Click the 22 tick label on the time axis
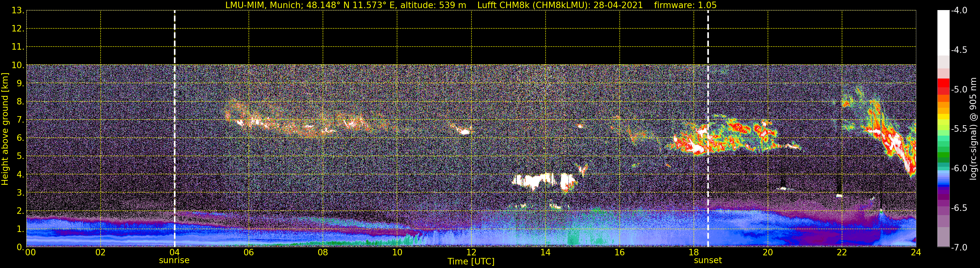This screenshot has width=980, height=268. click(x=842, y=252)
